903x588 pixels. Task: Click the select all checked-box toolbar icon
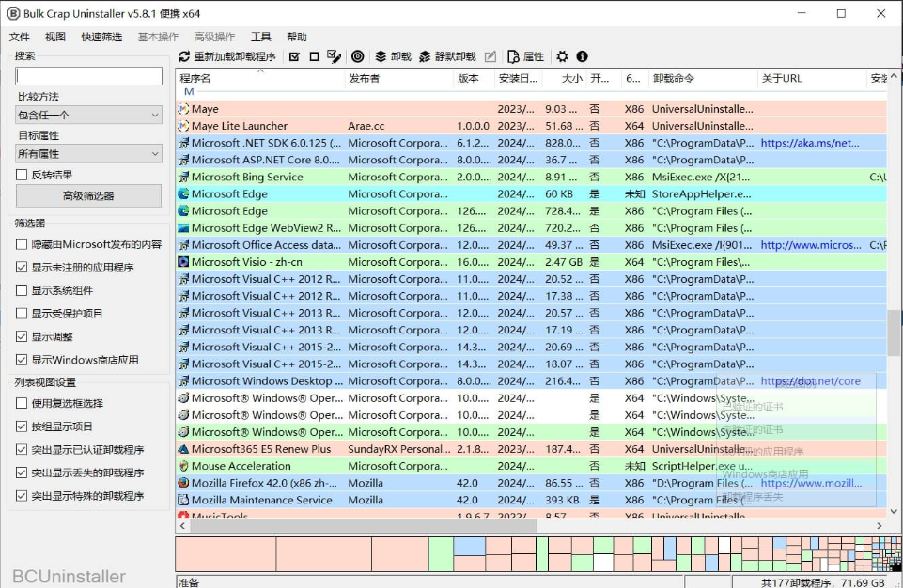(294, 56)
